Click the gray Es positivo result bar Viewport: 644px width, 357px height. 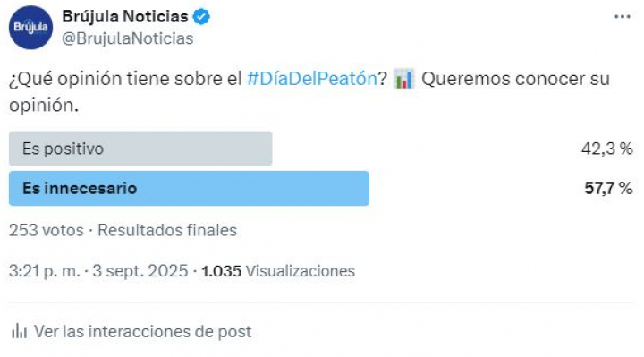(140, 149)
